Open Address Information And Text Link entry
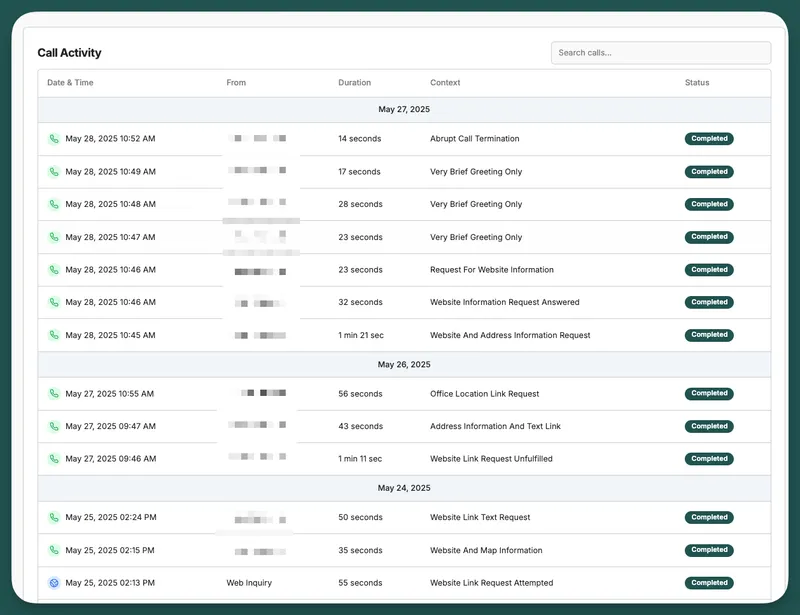This screenshot has width=800, height=615. (495, 426)
